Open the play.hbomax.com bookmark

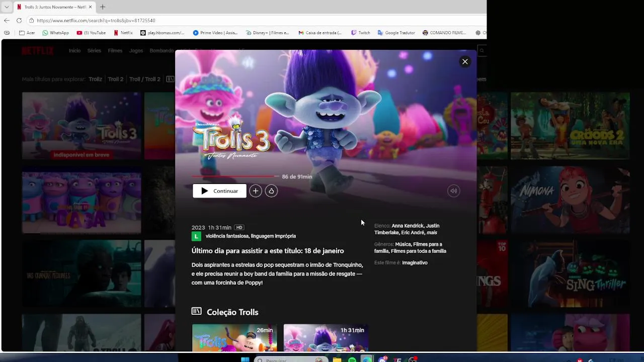coord(162,33)
